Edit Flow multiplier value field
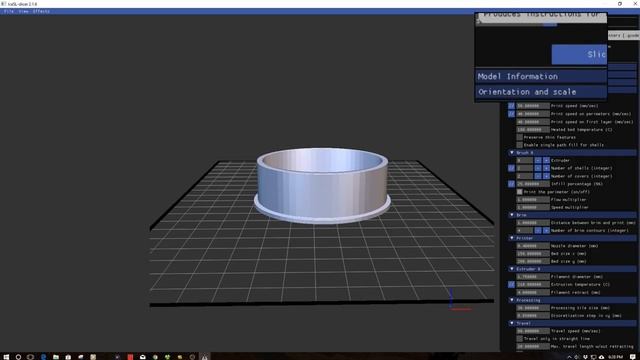This screenshot has height=360, width=640. tap(533, 200)
